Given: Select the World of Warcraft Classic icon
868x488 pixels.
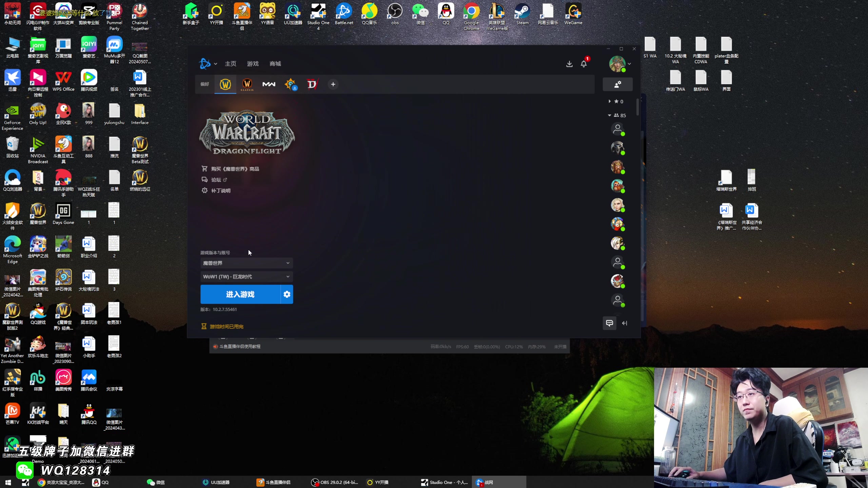Looking at the screenshot, I should click(x=247, y=84).
